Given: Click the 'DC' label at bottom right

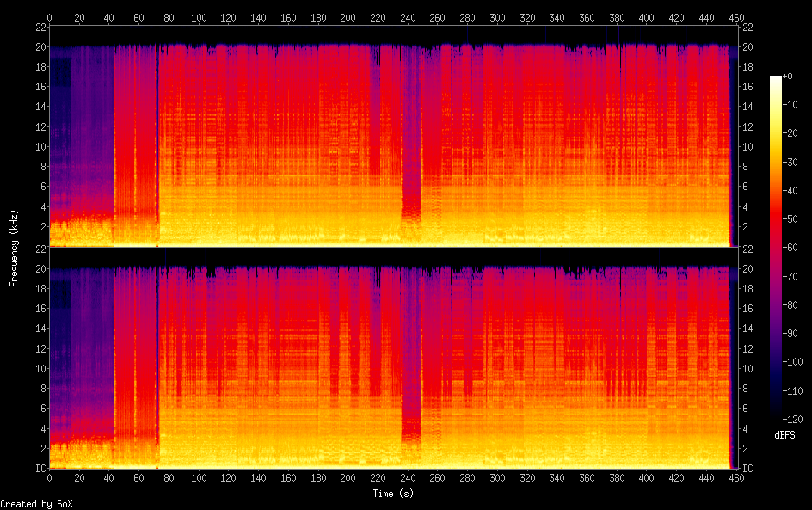Looking at the screenshot, I should [x=748, y=468].
